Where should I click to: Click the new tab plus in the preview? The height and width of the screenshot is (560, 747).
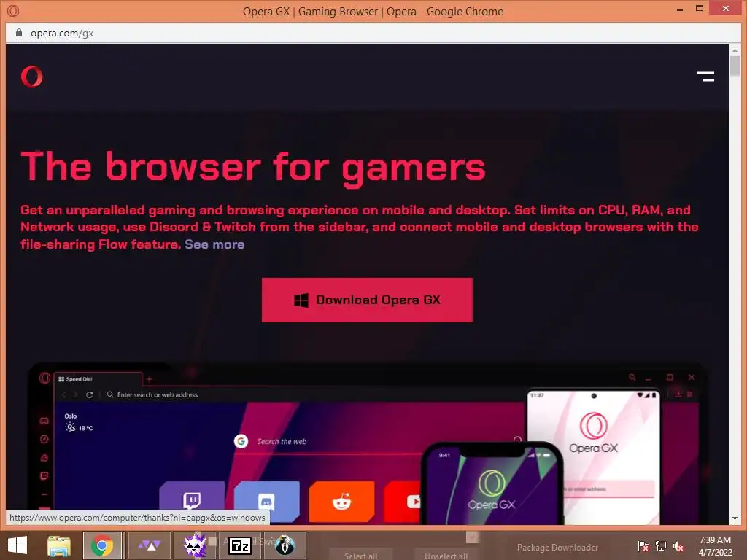(149, 379)
